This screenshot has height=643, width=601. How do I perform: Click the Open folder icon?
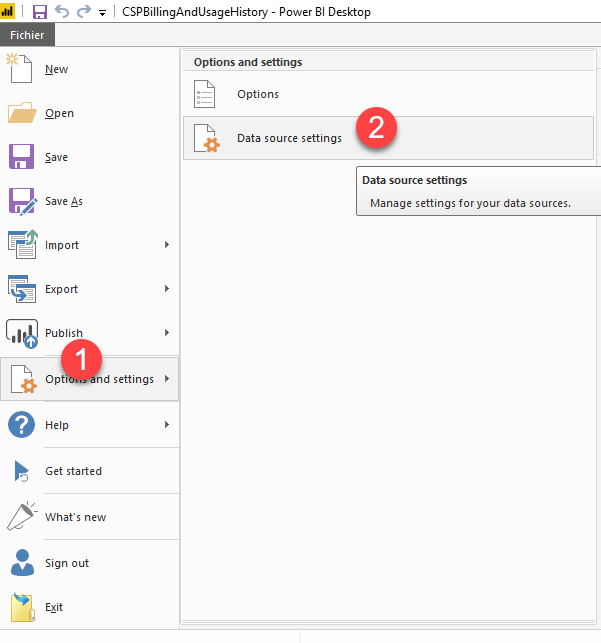pyautogui.click(x=22, y=113)
